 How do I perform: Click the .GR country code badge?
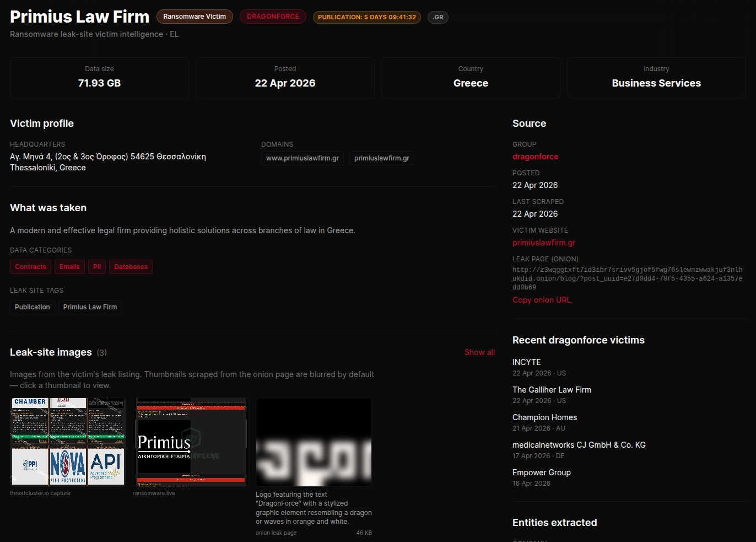(438, 17)
